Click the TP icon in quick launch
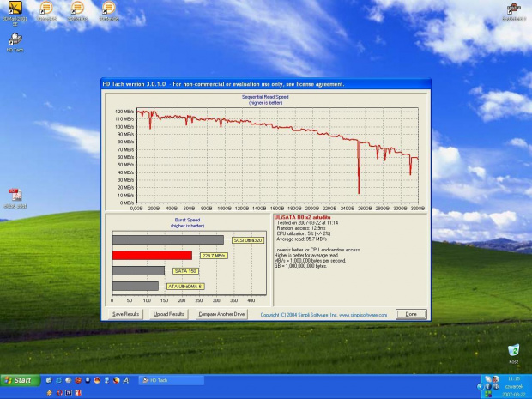 pos(69,393)
